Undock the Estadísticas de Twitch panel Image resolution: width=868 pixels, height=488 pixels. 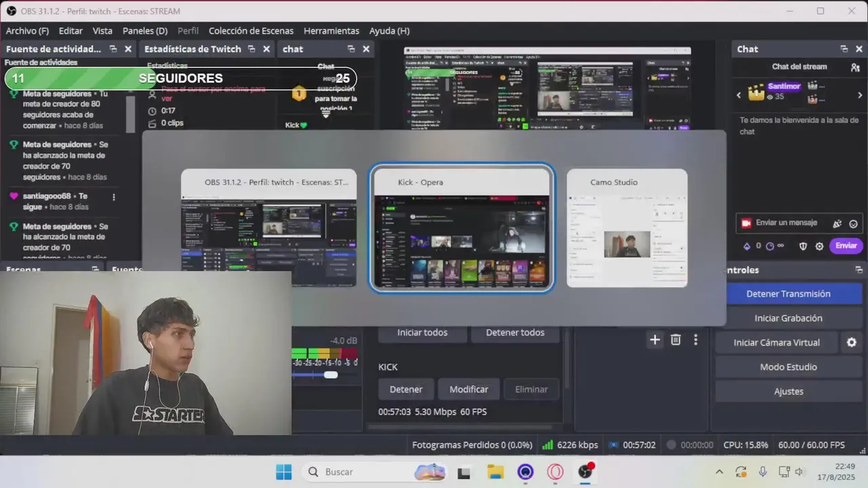click(252, 49)
